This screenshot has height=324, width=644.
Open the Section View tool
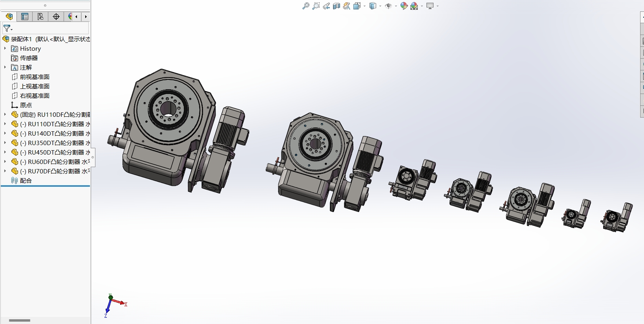tap(336, 6)
